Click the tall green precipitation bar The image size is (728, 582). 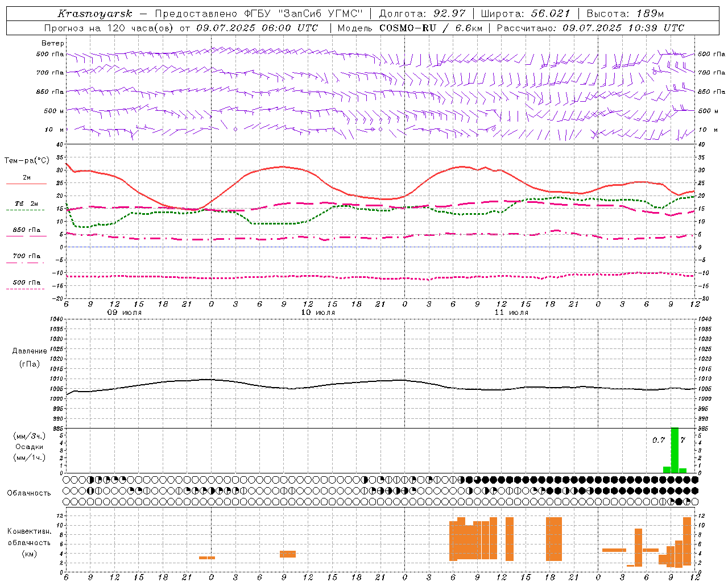[675, 450]
